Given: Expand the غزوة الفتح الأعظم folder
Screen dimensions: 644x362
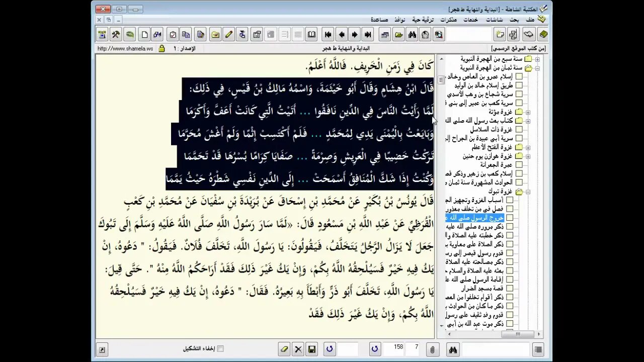Looking at the screenshot, I should tap(528, 147).
